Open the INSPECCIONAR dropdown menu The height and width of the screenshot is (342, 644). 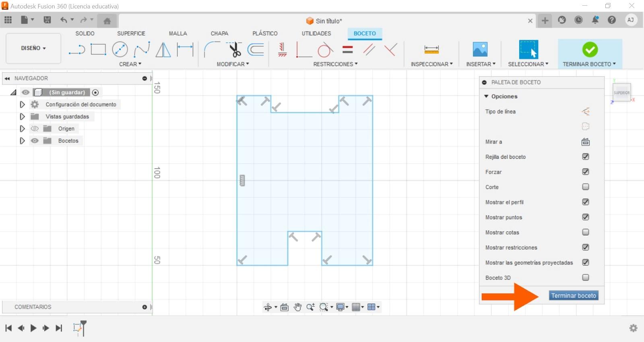tap(431, 64)
